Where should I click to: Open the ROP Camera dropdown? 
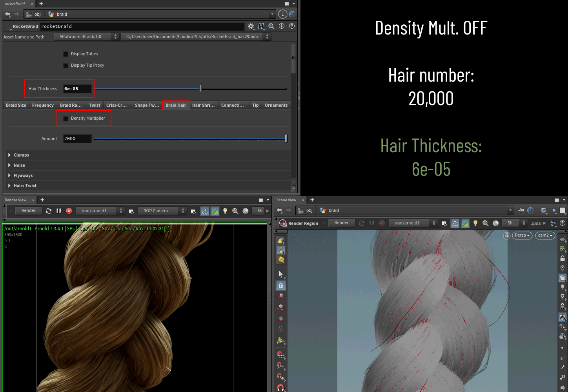pyautogui.click(x=162, y=211)
